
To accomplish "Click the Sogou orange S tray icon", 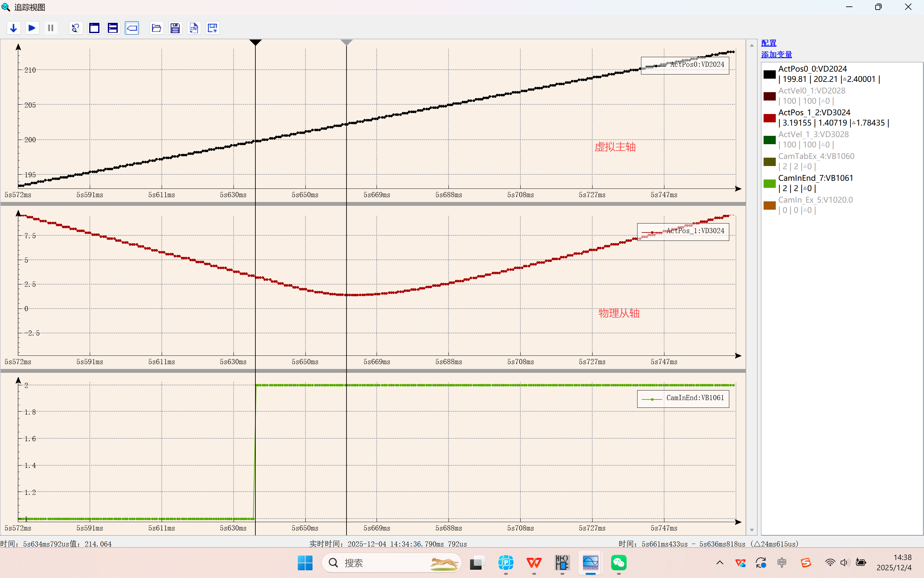I will point(806,563).
